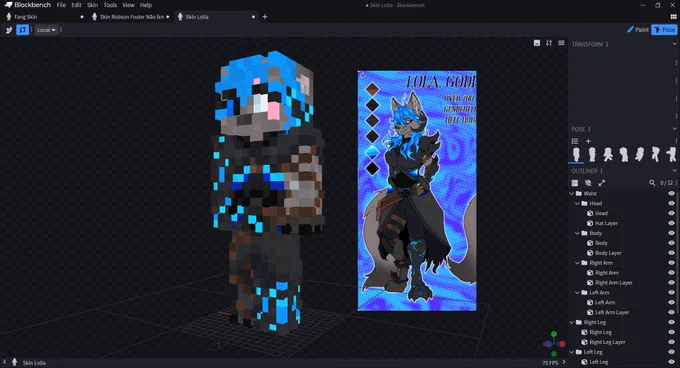The image size is (680, 368).
Task: Toggle the outliner hidden-eye options icon
Action: (x=588, y=183)
